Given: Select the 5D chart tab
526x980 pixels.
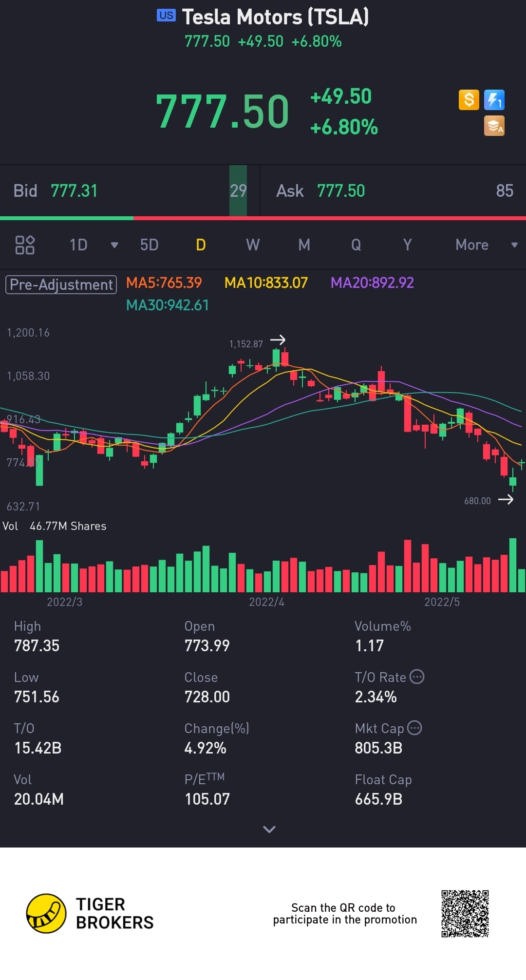Looking at the screenshot, I should [150, 245].
